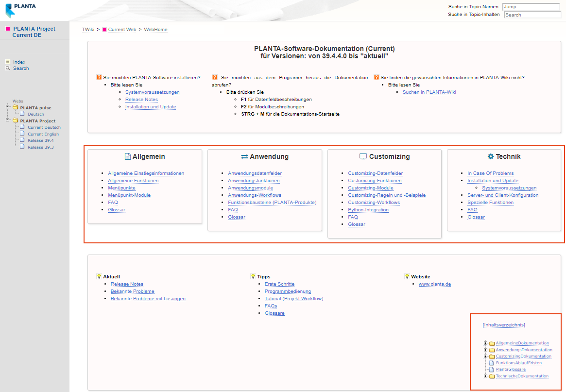Focus the Jump topic name field

coord(532,7)
